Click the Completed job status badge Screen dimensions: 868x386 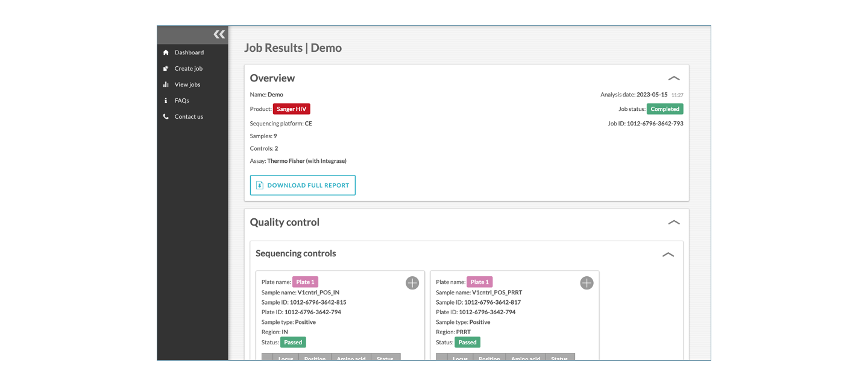point(665,109)
